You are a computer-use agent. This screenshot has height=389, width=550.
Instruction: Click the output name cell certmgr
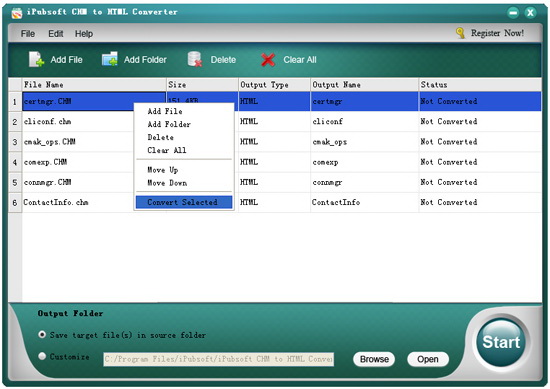point(364,101)
